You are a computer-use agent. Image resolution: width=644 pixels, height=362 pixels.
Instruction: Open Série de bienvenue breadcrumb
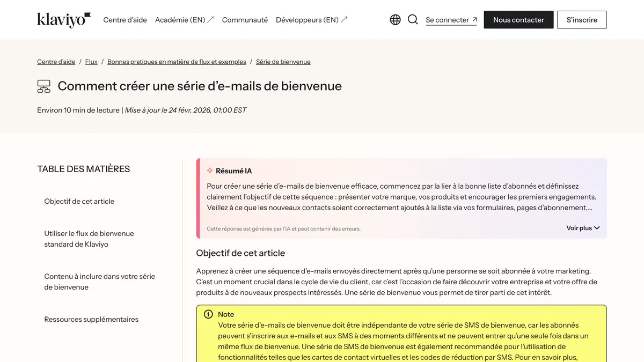(x=283, y=62)
